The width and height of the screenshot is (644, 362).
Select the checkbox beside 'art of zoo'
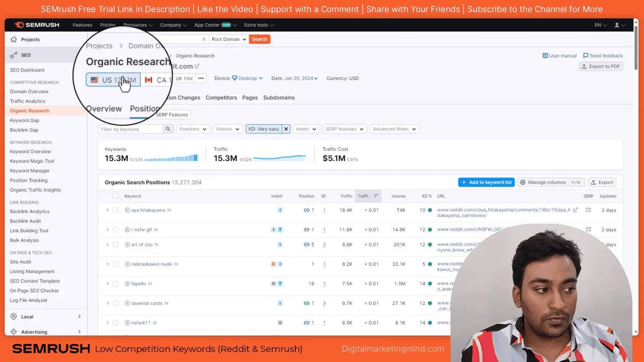(x=115, y=244)
